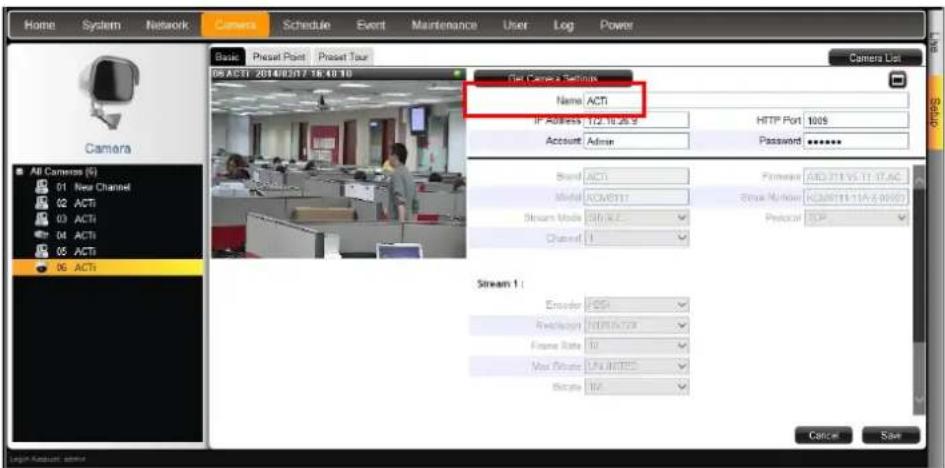Open the Maintenance menu
This screenshot has height=468, width=945.
click(x=444, y=26)
